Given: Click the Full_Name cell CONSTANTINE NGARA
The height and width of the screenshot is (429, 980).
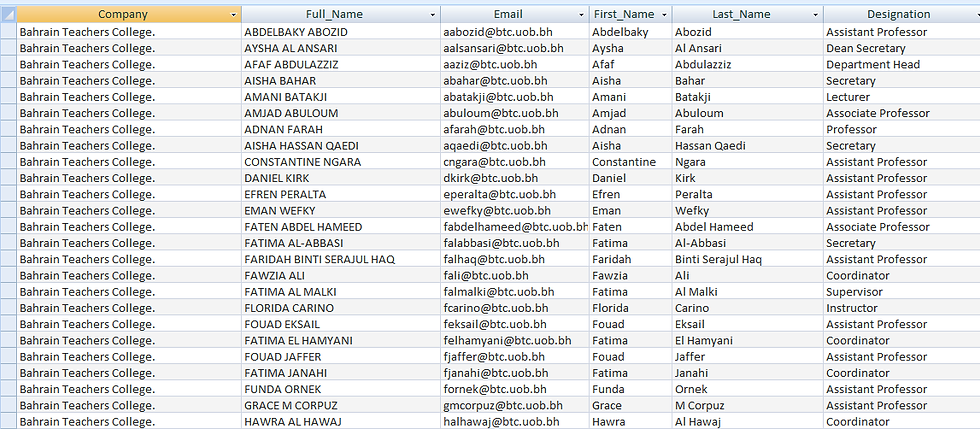Looking at the screenshot, I should click(341, 162).
